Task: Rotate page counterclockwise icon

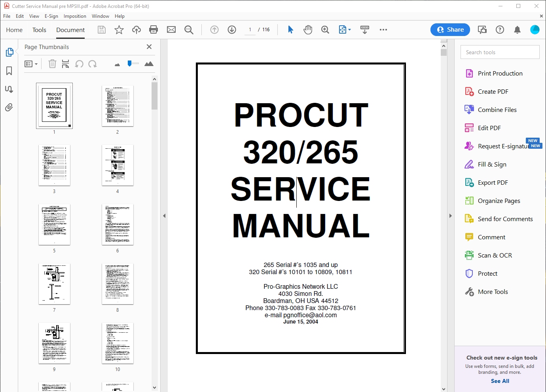Action: pyautogui.click(x=79, y=64)
